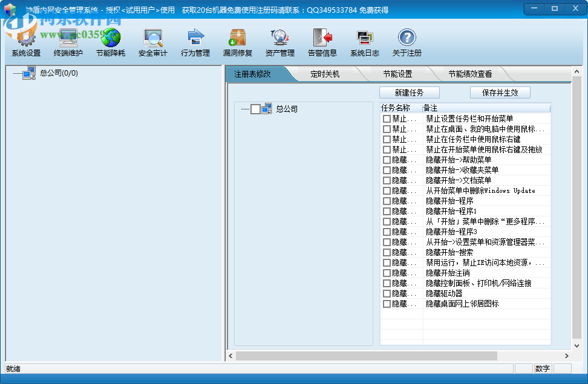Select the 隐藏开始-程序3 remark text

pyautogui.click(x=451, y=232)
